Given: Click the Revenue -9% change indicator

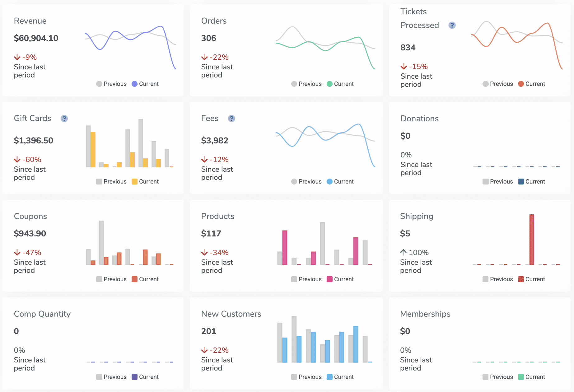Looking at the screenshot, I should (x=25, y=57).
